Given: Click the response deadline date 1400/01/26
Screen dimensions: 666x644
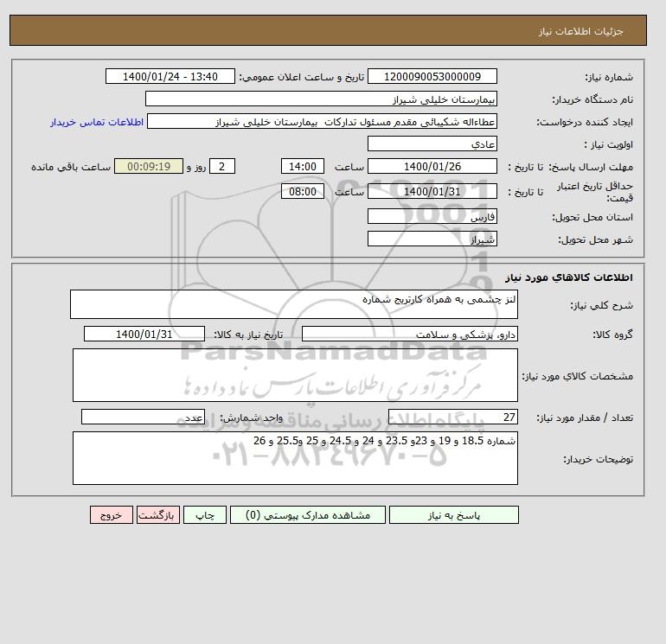Looking at the screenshot, I should 432,167.
